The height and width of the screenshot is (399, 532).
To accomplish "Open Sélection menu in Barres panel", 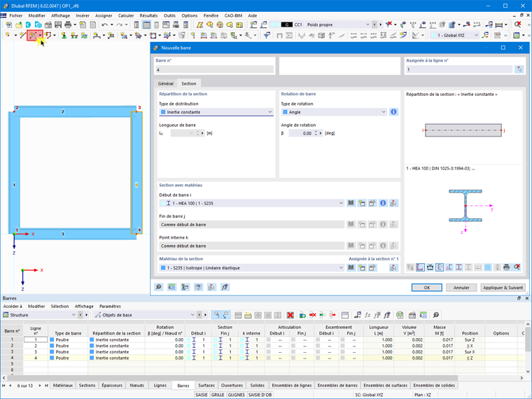I will 59,306.
